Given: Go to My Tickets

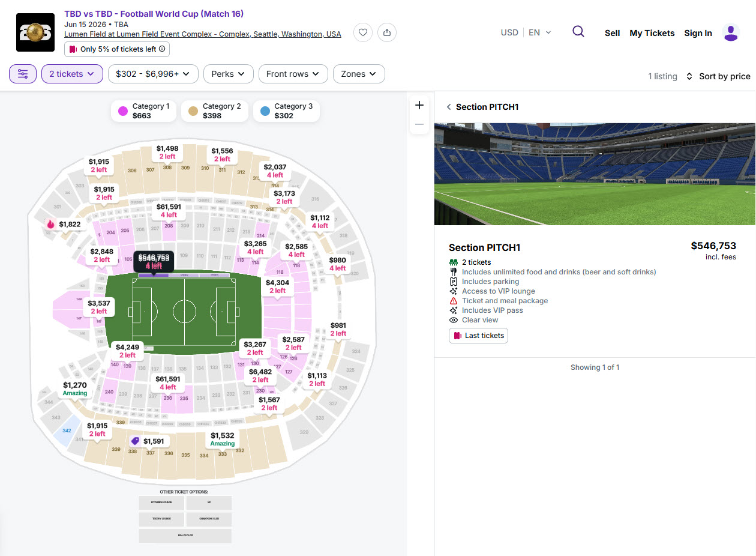Looking at the screenshot, I should pyautogui.click(x=652, y=33).
